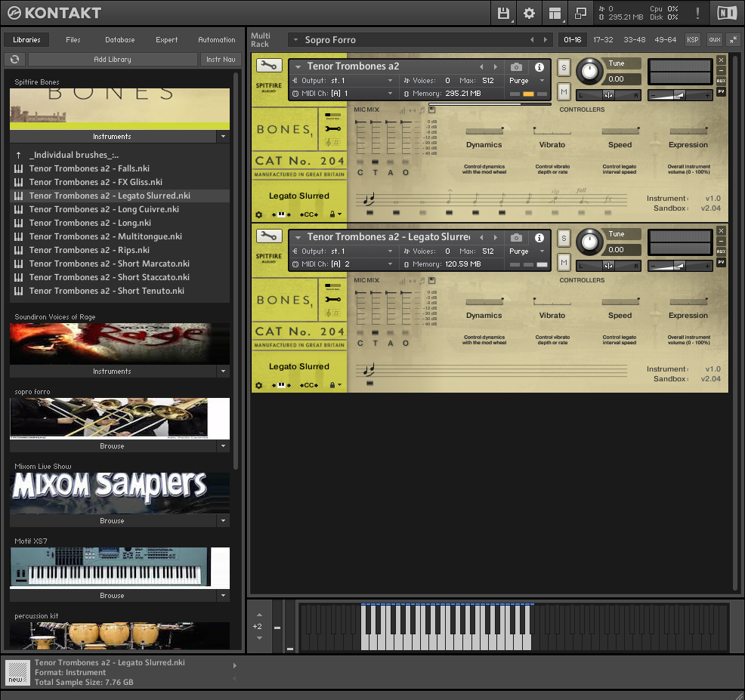
Task: Toggle the Instr Nav pane
Action: tap(221, 60)
